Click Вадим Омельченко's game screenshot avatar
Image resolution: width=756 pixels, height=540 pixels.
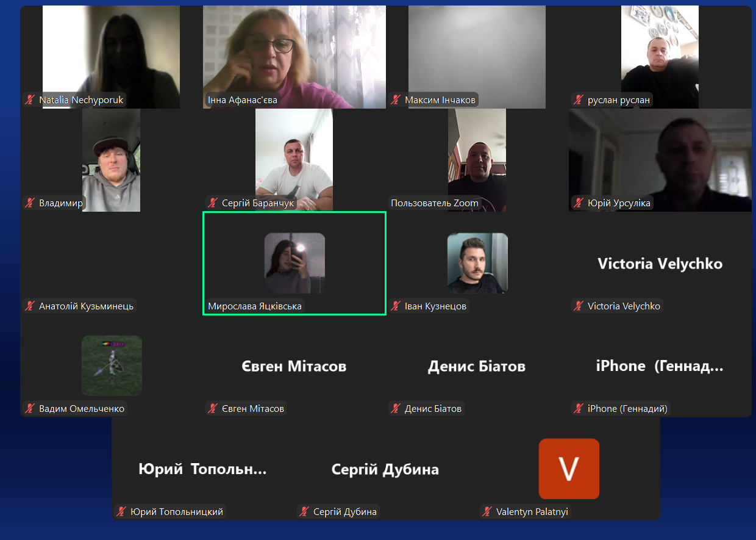coord(112,365)
